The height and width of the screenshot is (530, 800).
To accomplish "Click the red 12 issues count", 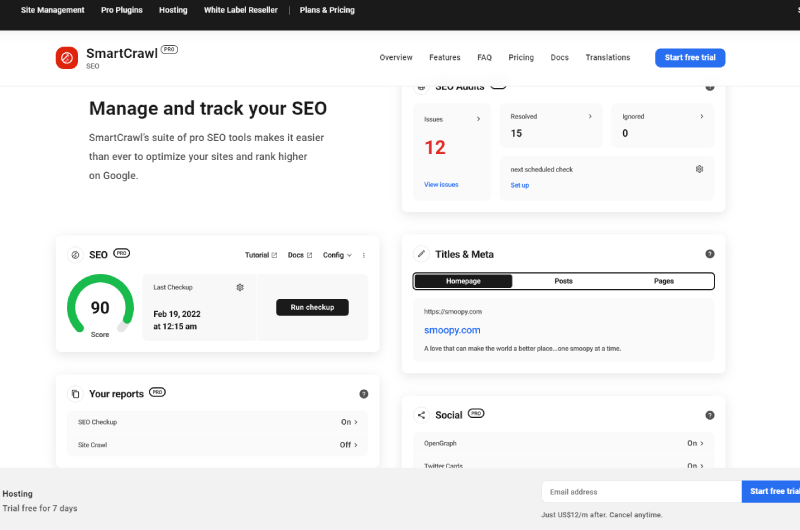I will click(435, 147).
